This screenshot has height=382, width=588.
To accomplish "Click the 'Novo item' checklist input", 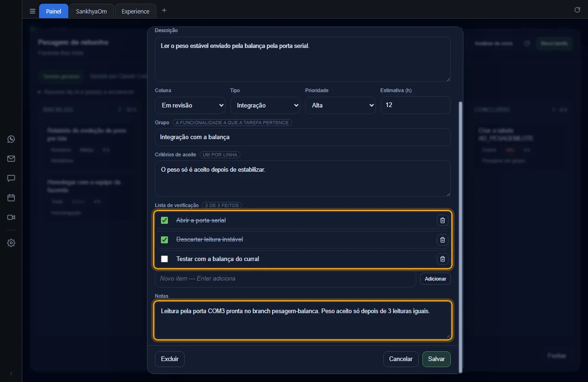I will click(x=286, y=279).
